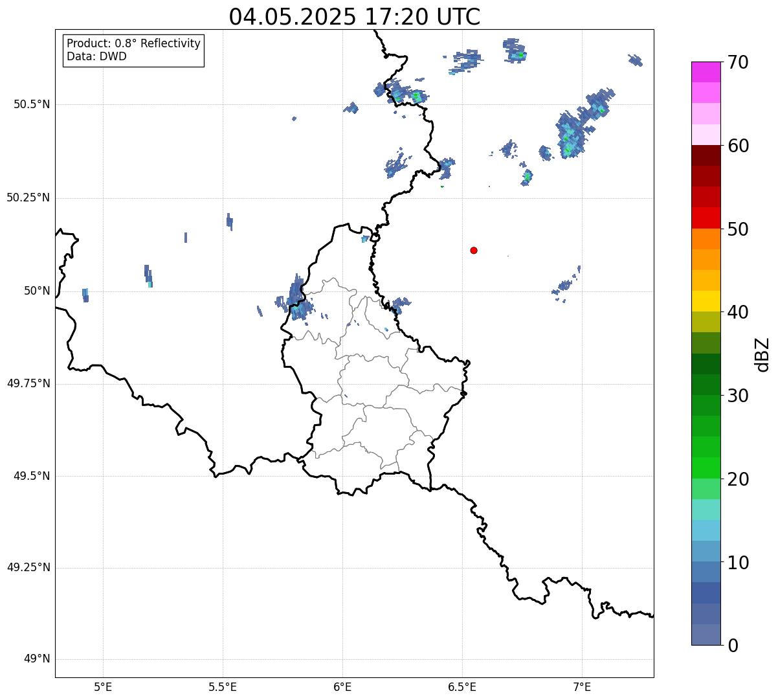
Task: Click the dBZ colorbar axis label
Action: pyautogui.click(x=762, y=354)
